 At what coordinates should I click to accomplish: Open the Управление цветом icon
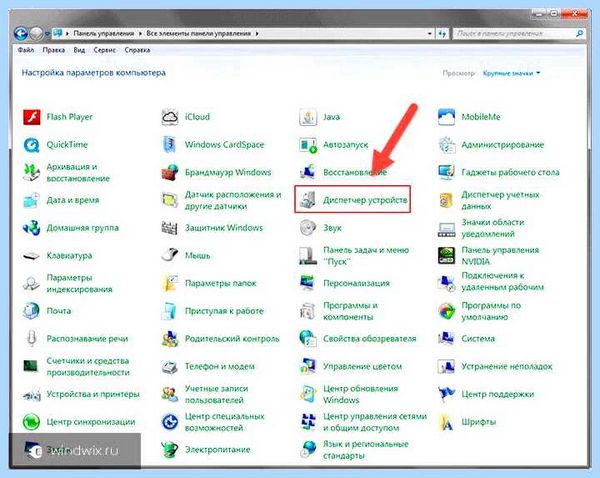tap(308, 366)
